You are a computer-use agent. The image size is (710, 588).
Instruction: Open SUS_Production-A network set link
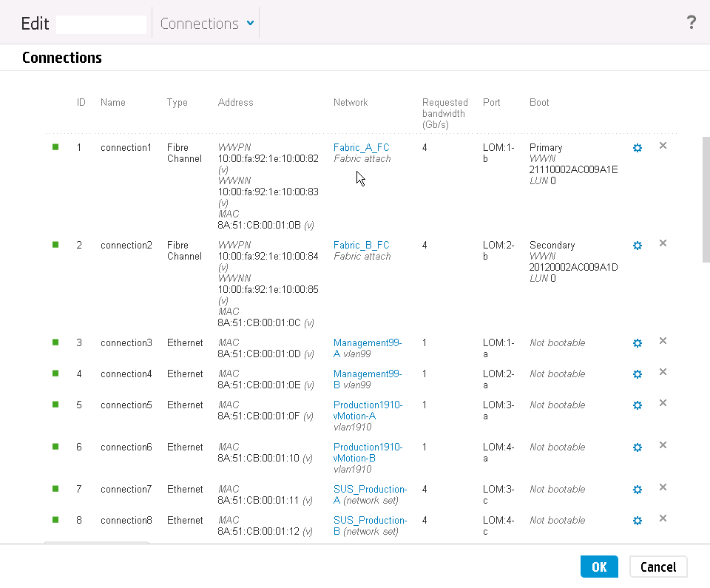(x=370, y=495)
